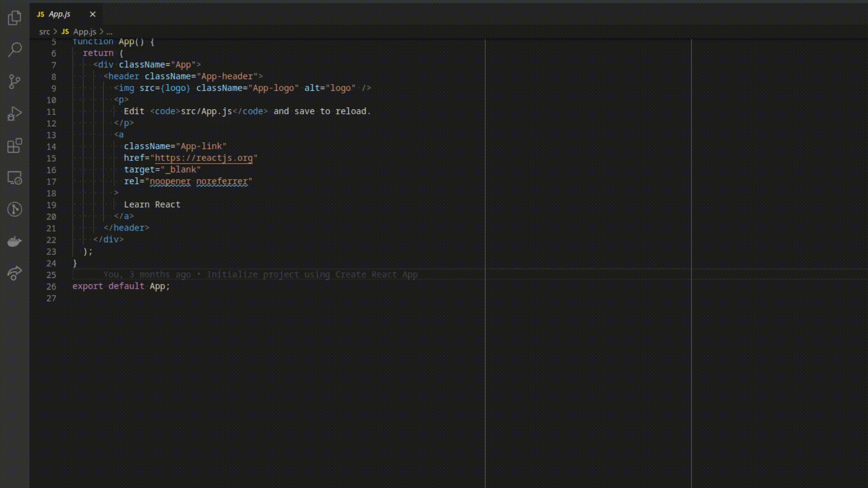
Task: Open the Remote Explorer view
Action: click(x=14, y=178)
